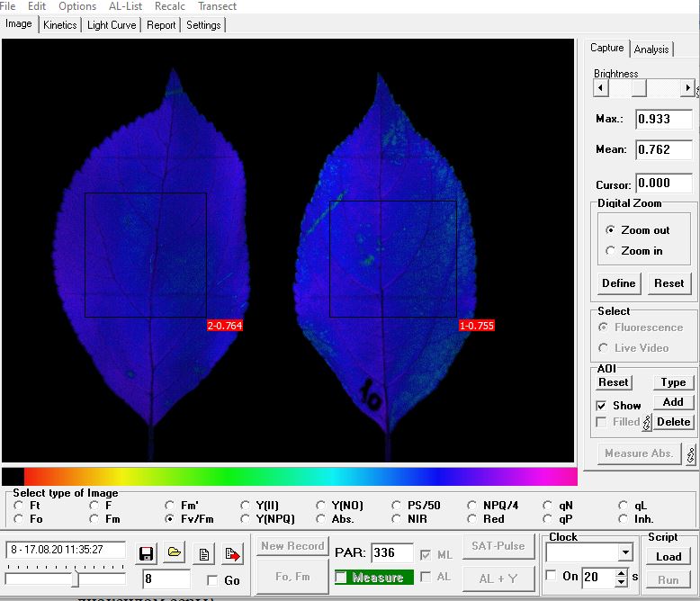Uncheck the AOI Show checkbox
Screen dimensions: 700x601
click(x=602, y=406)
